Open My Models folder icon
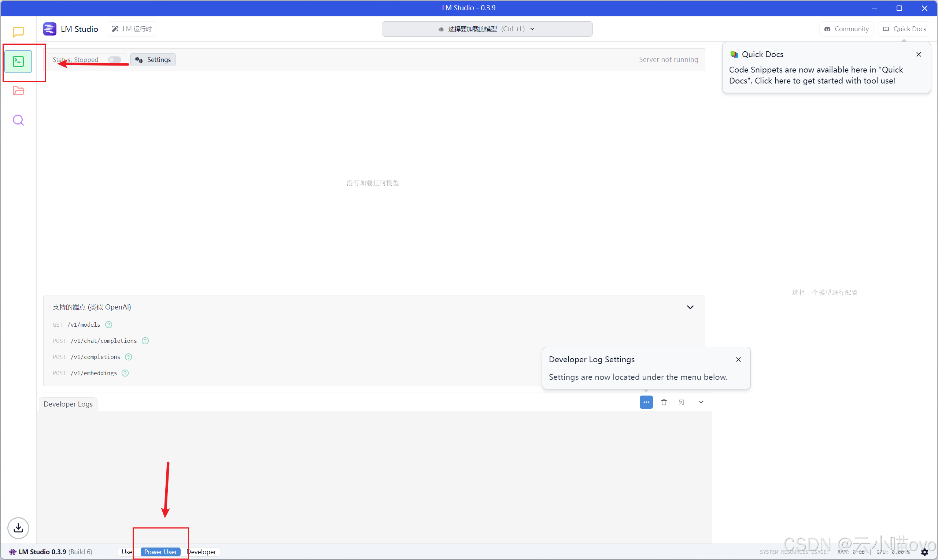 pos(18,91)
